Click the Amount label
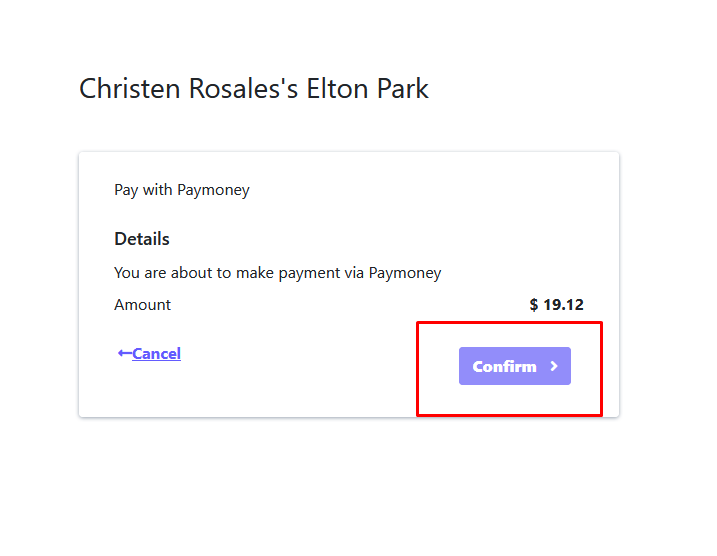This screenshot has width=717, height=556. [x=142, y=305]
